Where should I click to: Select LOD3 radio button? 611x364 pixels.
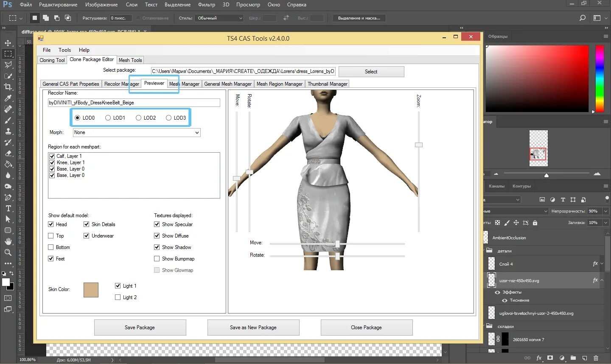pyautogui.click(x=168, y=118)
